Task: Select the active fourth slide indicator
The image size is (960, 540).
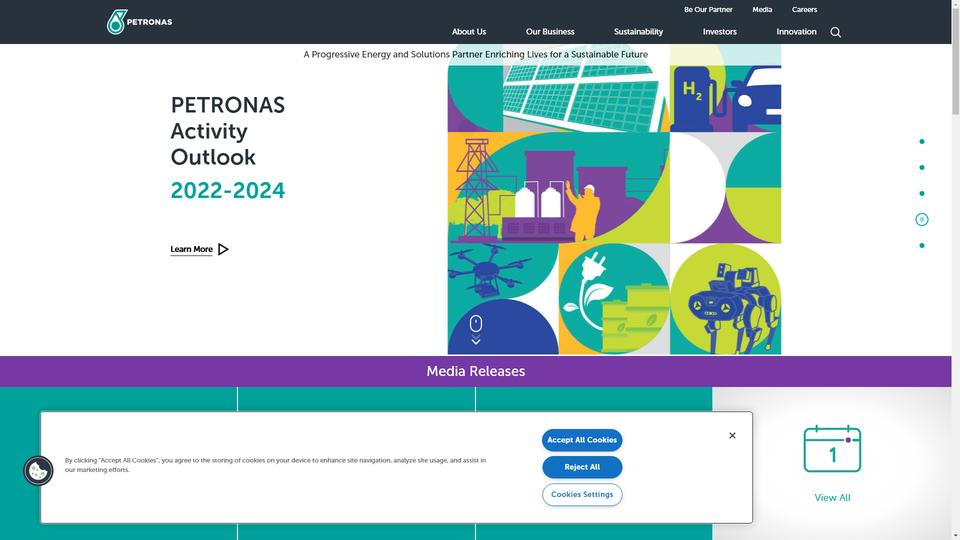Action: 921,219
